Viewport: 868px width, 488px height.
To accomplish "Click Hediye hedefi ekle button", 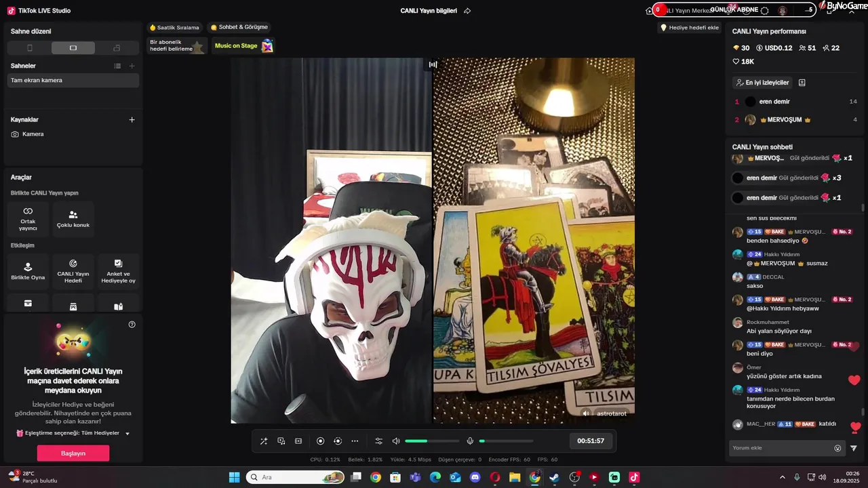I will pos(690,28).
